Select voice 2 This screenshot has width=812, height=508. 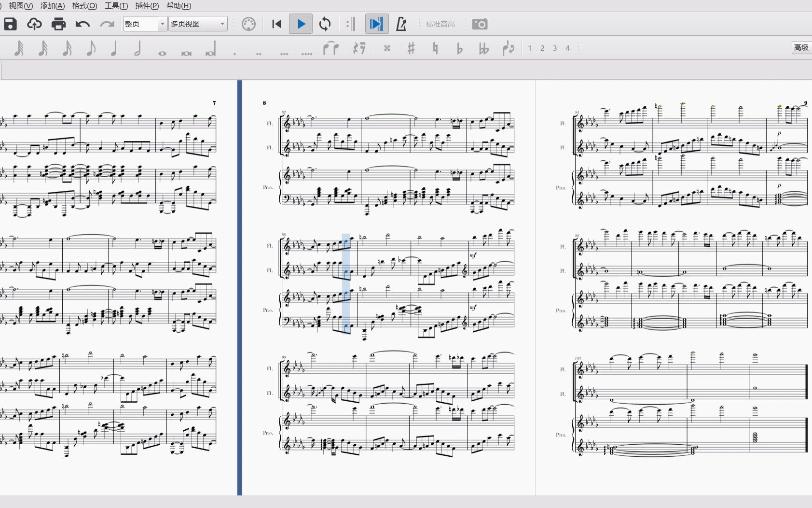[542, 48]
